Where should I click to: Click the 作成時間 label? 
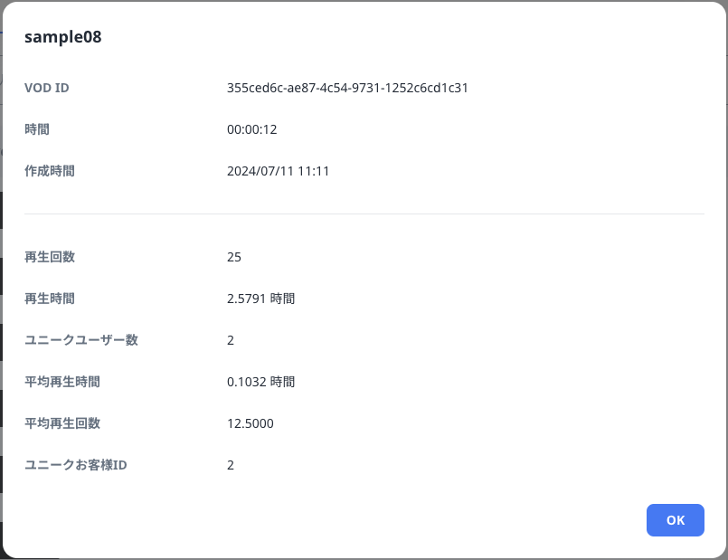(50, 171)
